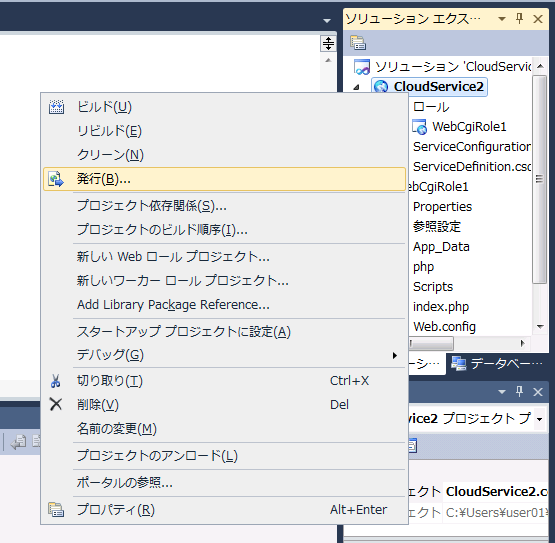Open プロジェクトのビルド順序(I)... entry

coord(224,230)
